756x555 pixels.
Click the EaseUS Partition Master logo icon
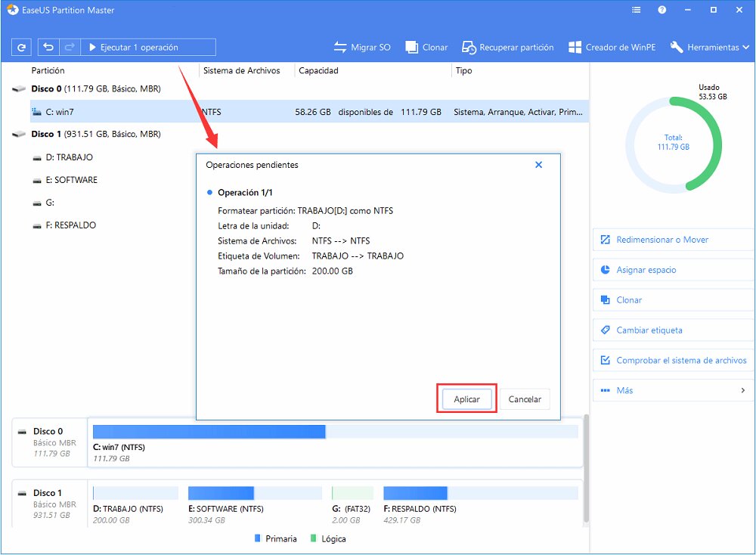point(13,10)
